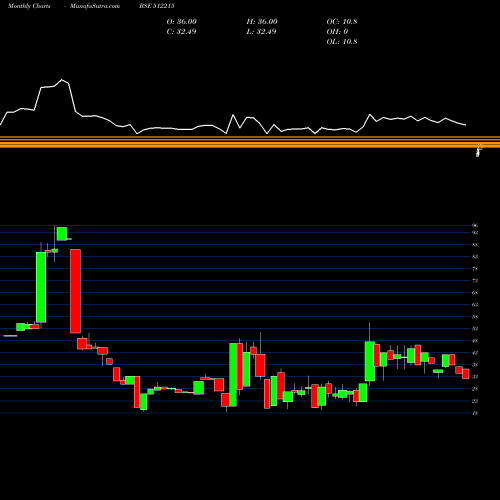Click the tallest red candlestick after the peak
Image resolution: width=500 pixels, height=500 pixels.
(x=75, y=291)
